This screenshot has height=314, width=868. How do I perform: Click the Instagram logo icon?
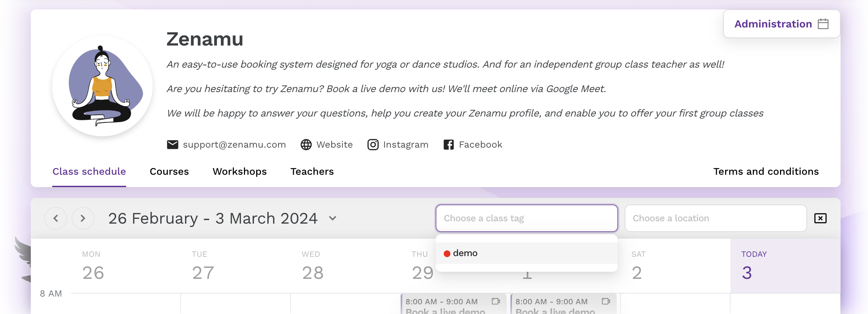[373, 145]
